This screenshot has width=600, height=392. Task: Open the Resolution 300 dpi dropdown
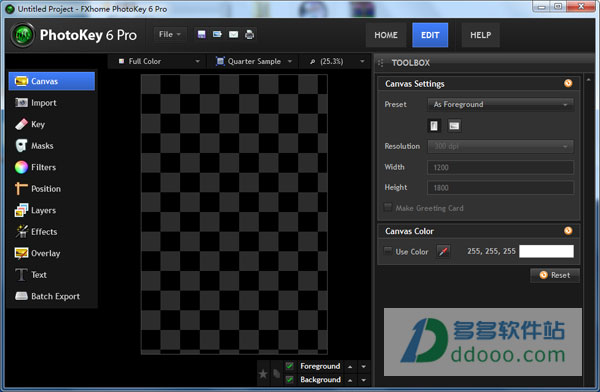click(500, 146)
